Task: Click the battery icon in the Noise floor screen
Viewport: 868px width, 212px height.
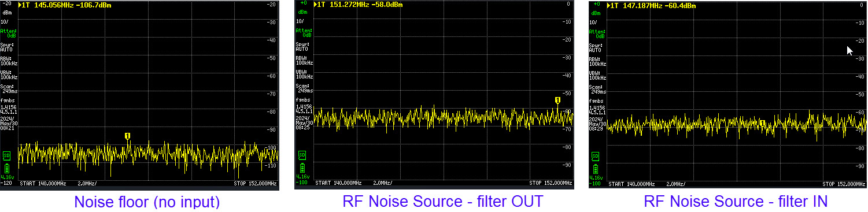Action: click(x=6, y=168)
